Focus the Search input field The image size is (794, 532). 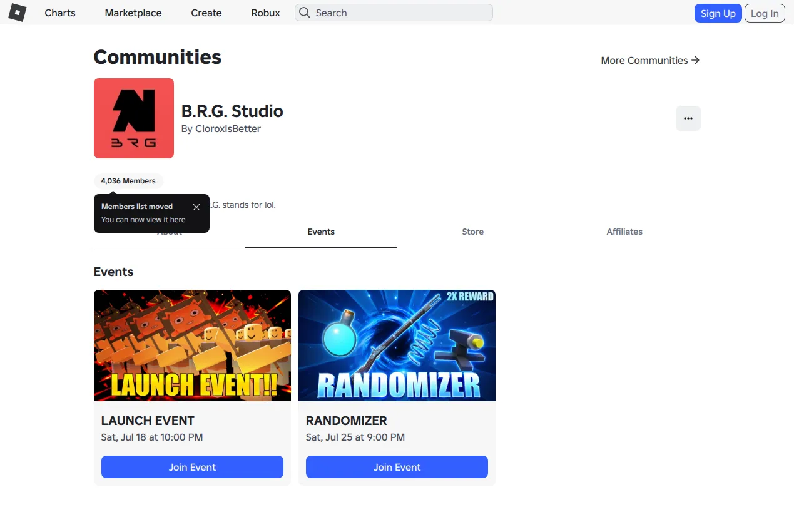coord(394,13)
